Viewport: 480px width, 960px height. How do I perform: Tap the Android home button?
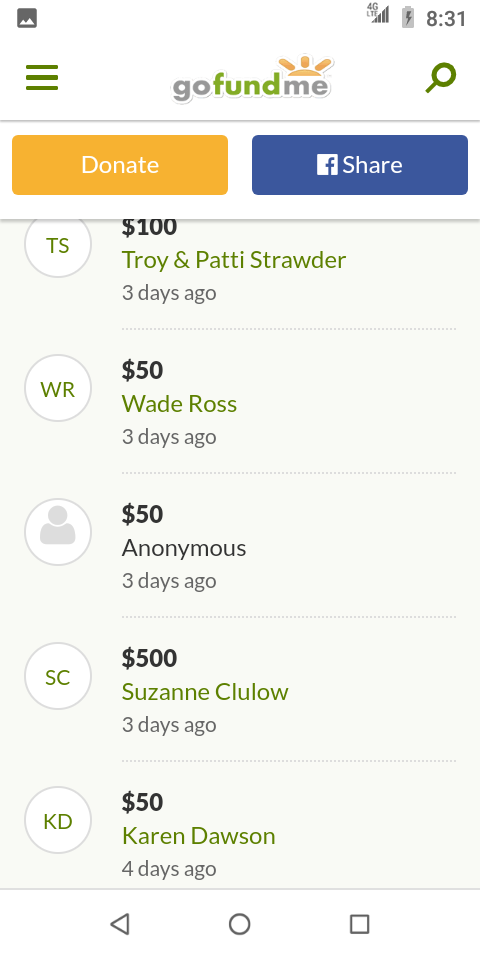click(x=239, y=924)
